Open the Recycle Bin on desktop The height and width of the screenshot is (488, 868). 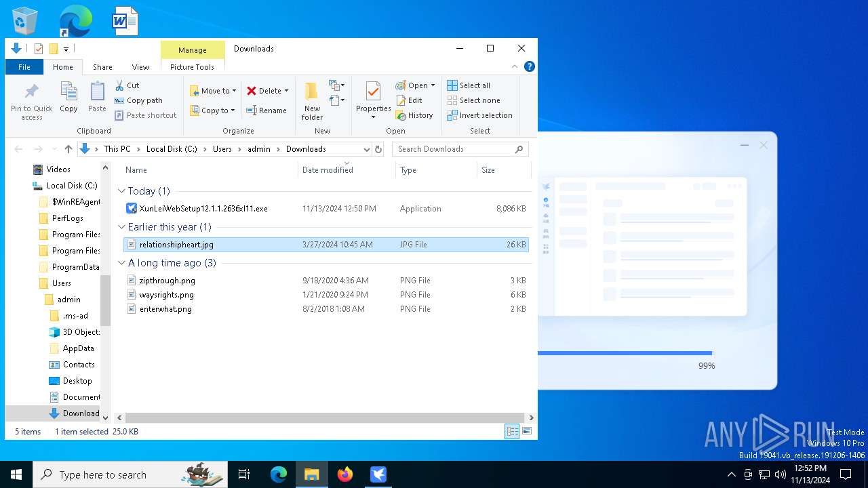[x=26, y=21]
